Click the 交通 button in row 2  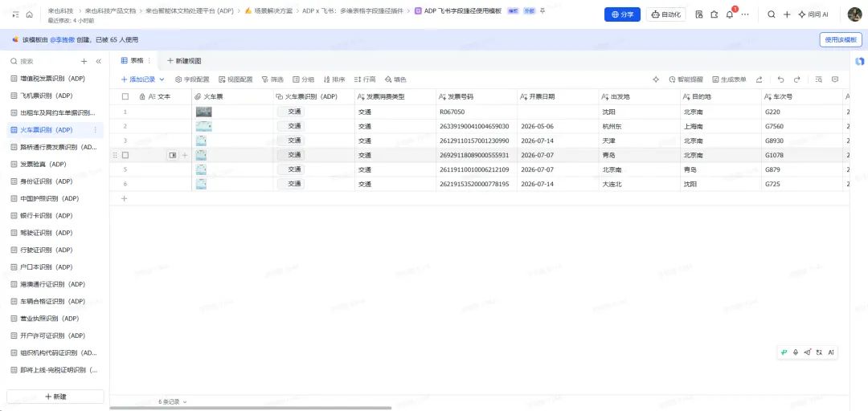291,126
